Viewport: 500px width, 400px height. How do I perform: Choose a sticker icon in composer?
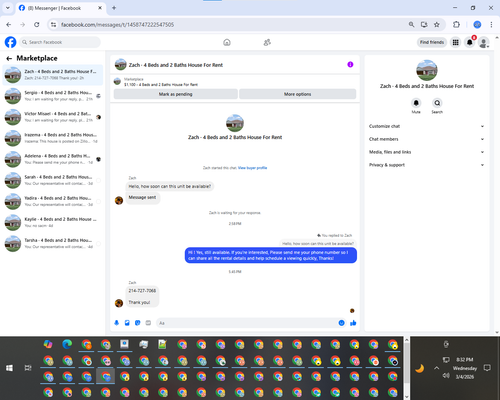pyautogui.click(x=138, y=323)
